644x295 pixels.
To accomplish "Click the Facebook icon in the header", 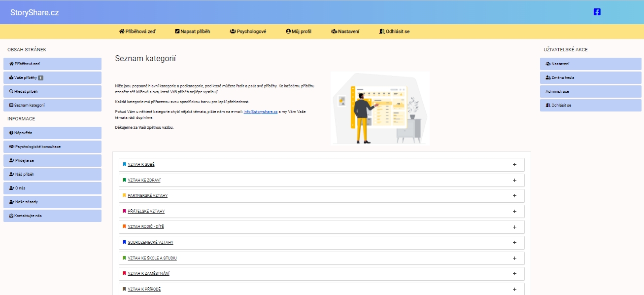I will 597,12.
